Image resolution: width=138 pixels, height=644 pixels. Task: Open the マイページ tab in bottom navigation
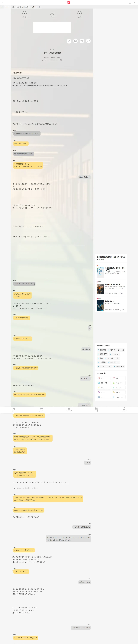click(x=124, y=409)
